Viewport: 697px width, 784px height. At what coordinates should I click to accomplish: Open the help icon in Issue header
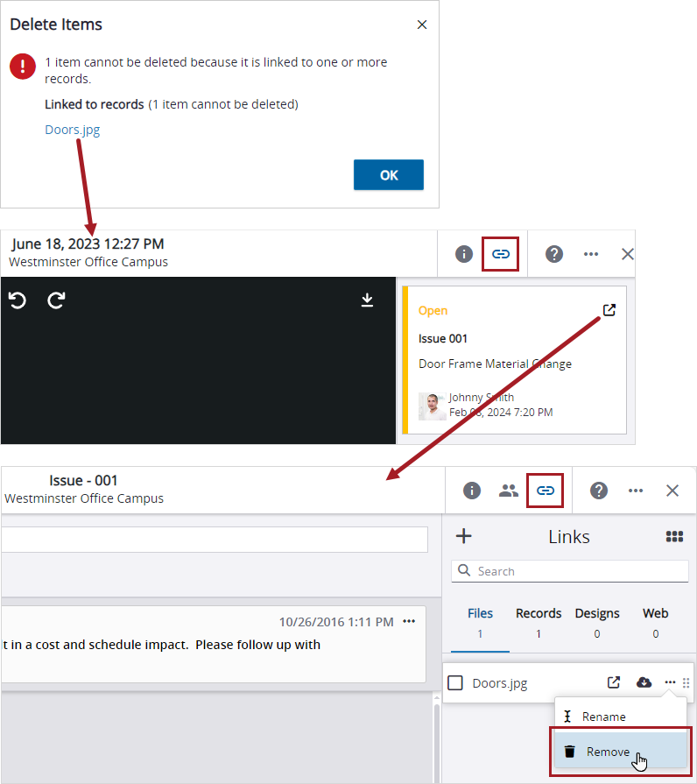click(x=599, y=491)
